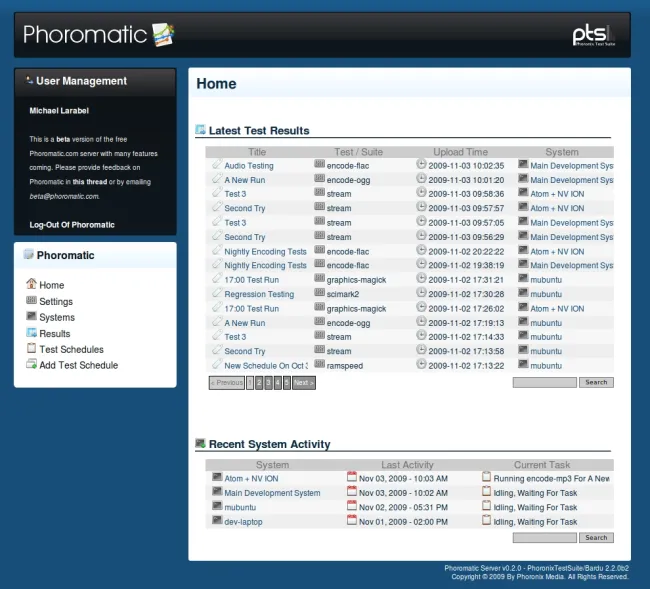Click the Settings icon in Phoromatic menu
The height and width of the screenshot is (589, 650).
pos(31,301)
